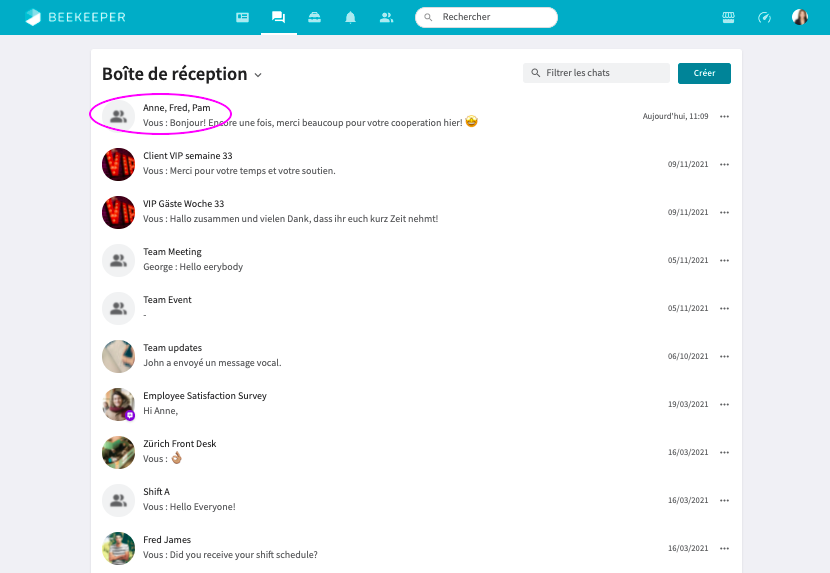Open the notifications bell icon
This screenshot has width=830, height=573.
350,17
